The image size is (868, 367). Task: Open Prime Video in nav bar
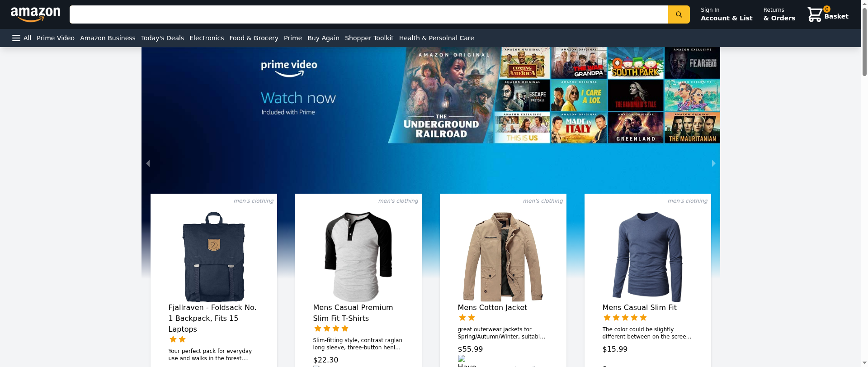tap(56, 38)
